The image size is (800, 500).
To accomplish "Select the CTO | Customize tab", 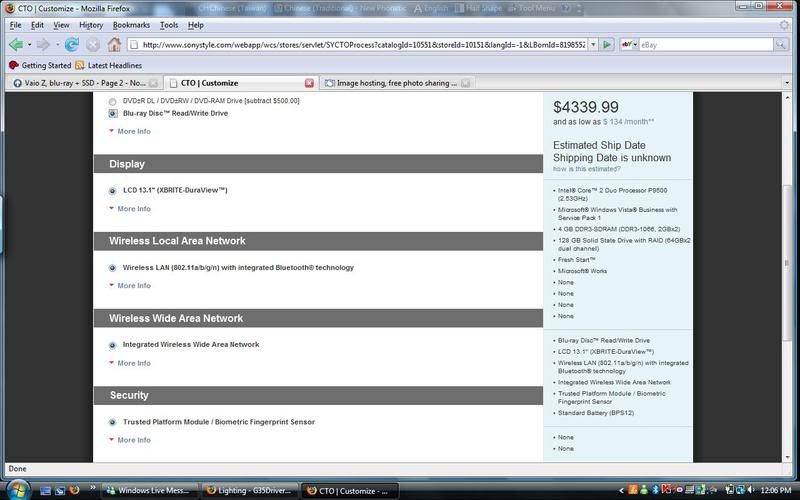I will [x=240, y=83].
